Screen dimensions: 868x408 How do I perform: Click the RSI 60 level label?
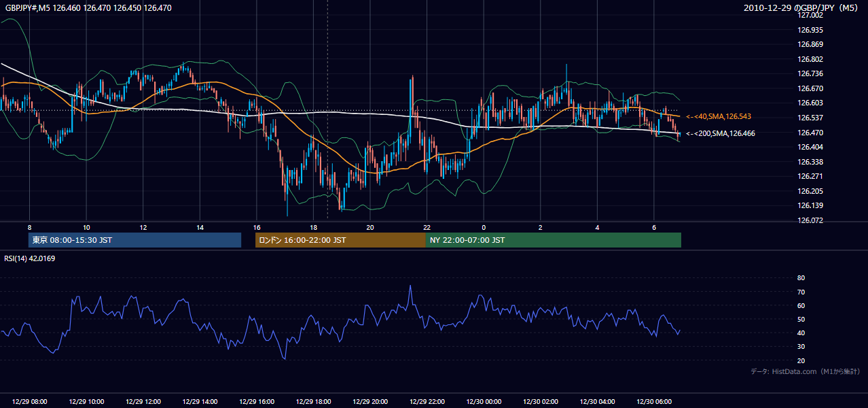click(x=801, y=305)
